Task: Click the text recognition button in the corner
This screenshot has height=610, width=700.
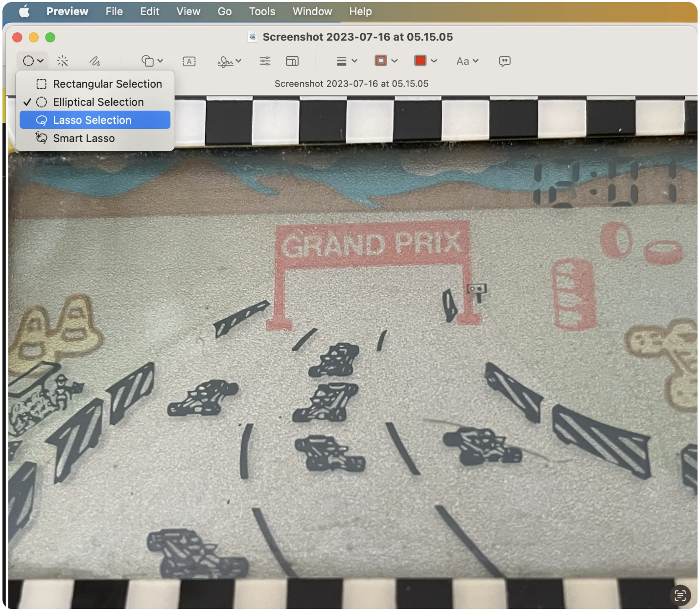Action: point(680,596)
